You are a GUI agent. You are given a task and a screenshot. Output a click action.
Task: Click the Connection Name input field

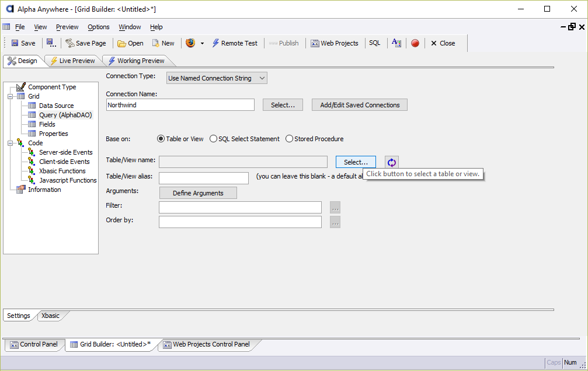pos(180,105)
